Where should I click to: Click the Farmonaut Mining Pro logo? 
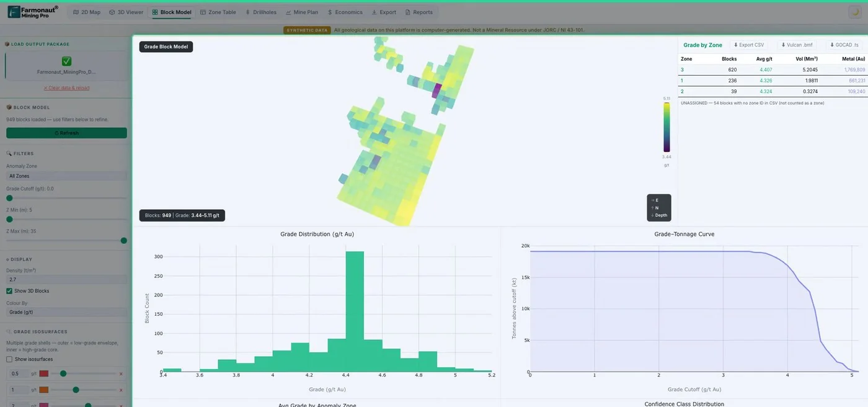pos(33,12)
